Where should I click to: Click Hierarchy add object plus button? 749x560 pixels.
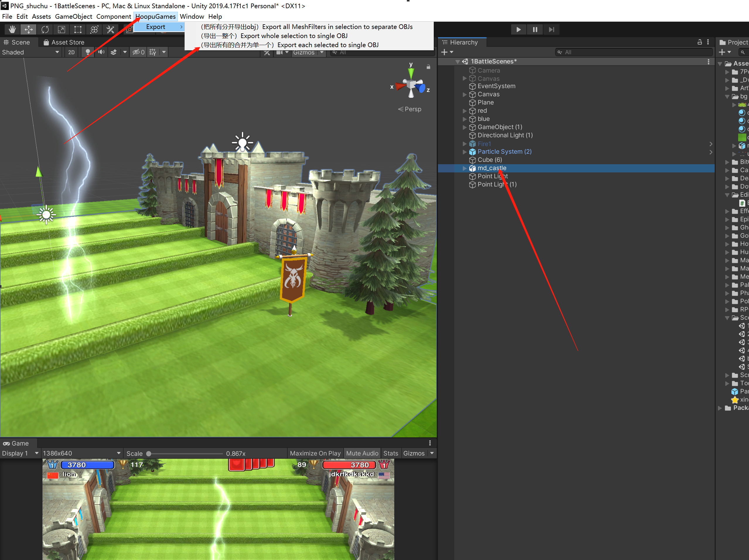447,52
